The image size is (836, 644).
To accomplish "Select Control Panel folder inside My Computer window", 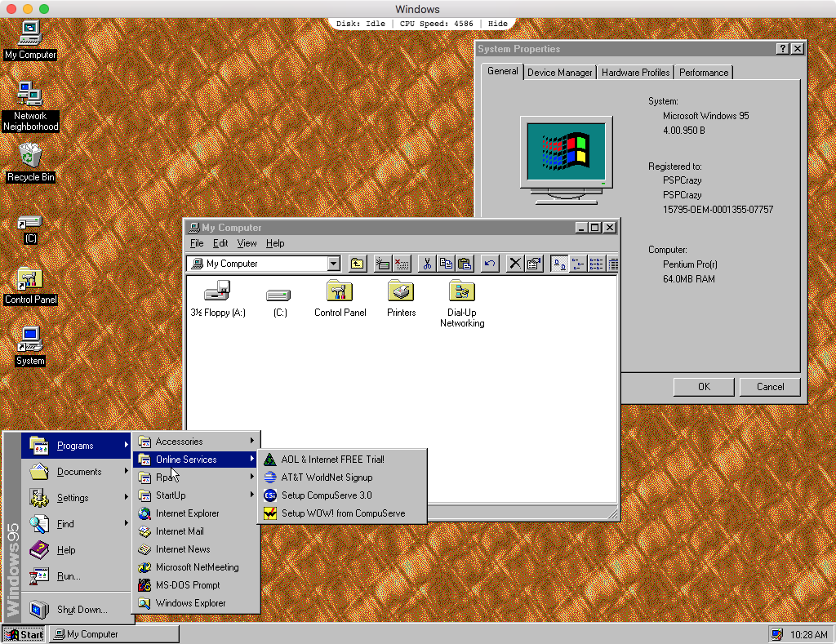I will pos(340,299).
